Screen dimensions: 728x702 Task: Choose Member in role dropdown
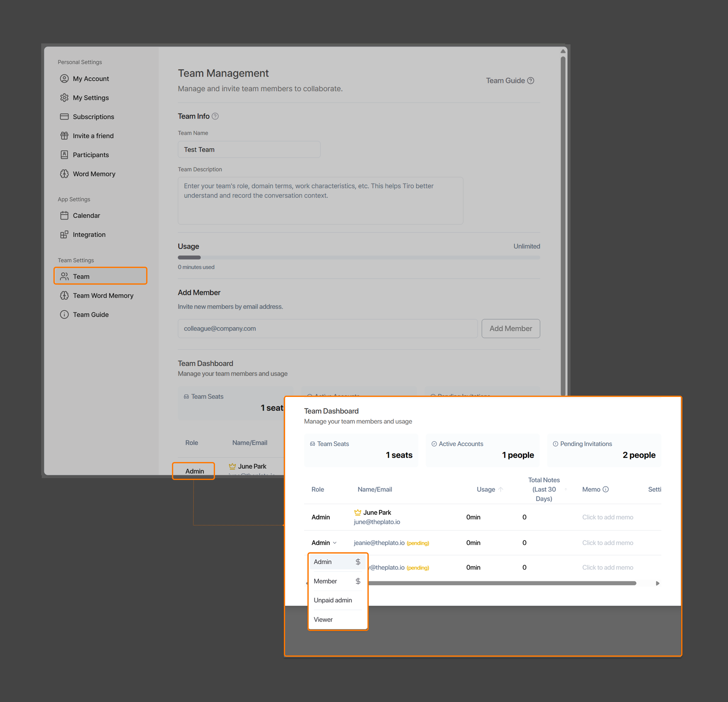(325, 581)
